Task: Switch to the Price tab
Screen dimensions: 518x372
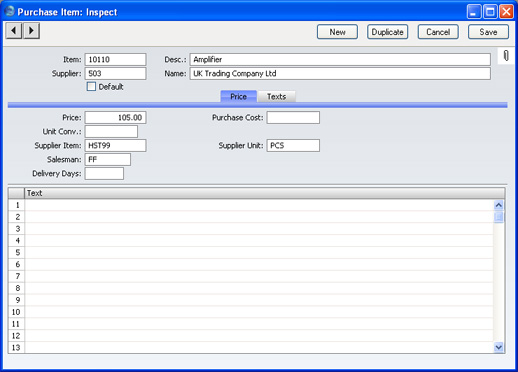Action: click(x=238, y=97)
